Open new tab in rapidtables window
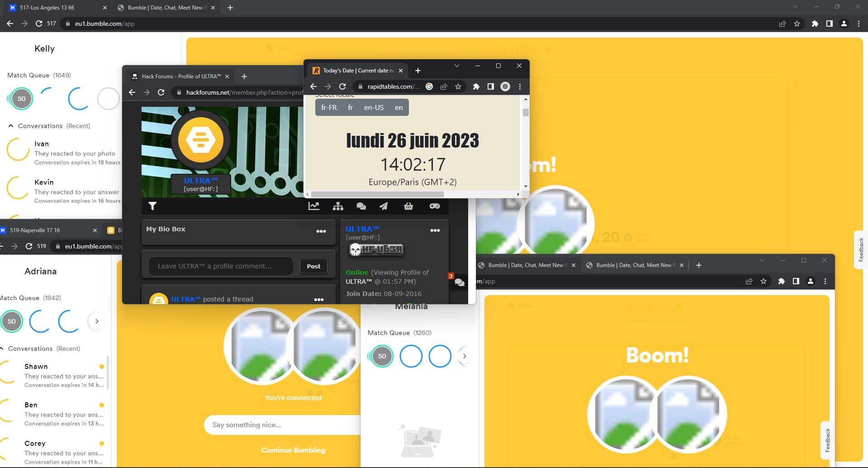The width and height of the screenshot is (868, 468). pyautogui.click(x=418, y=71)
